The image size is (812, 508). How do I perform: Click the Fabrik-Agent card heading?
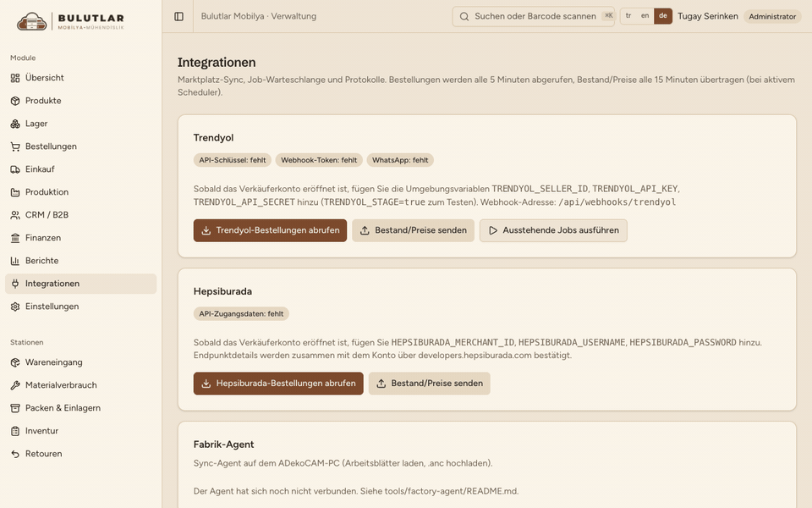click(x=223, y=444)
